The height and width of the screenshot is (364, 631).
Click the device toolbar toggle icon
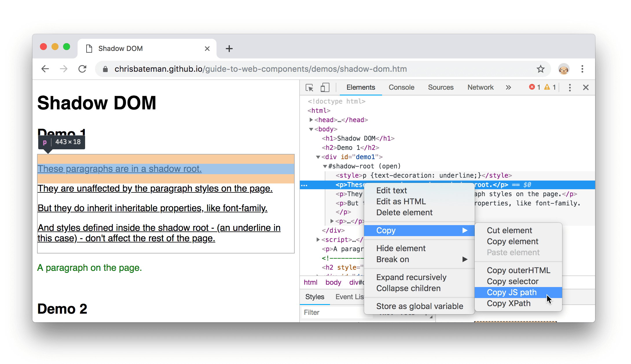coord(325,87)
